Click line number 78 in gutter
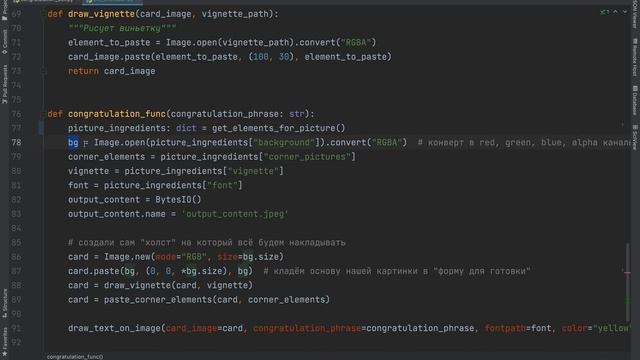This screenshot has width=640, height=360. (16, 142)
